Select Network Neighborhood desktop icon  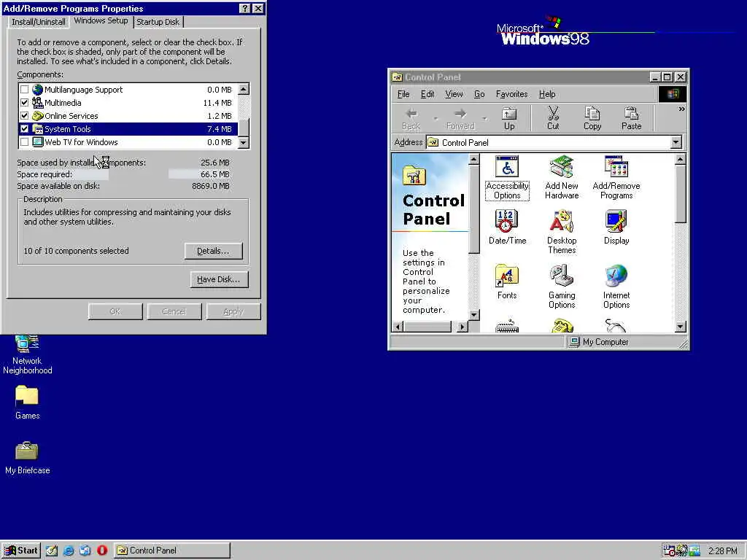tap(27, 355)
